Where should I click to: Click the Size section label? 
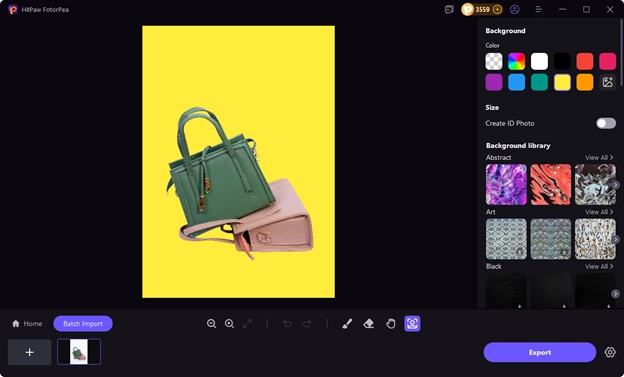[492, 107]
